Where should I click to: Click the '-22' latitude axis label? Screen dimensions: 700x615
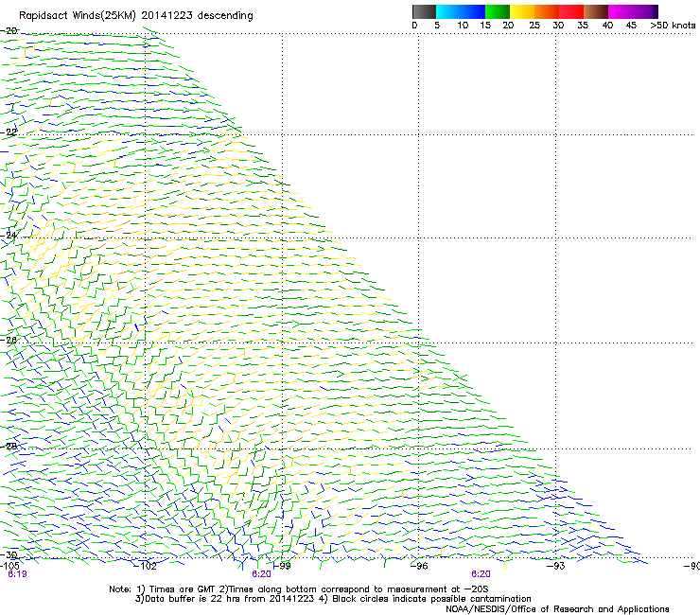click(9, 132)
